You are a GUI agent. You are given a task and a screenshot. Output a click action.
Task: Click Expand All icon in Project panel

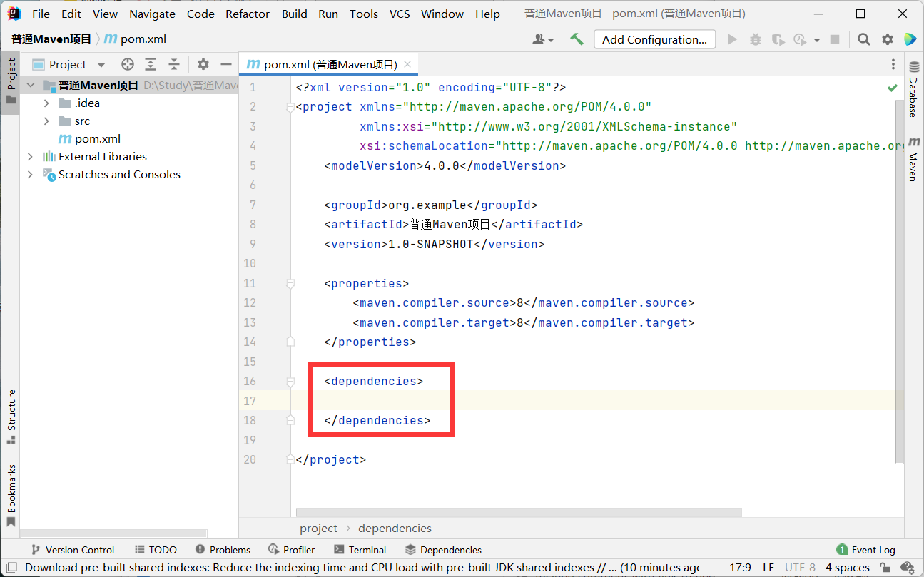[151, 64]
